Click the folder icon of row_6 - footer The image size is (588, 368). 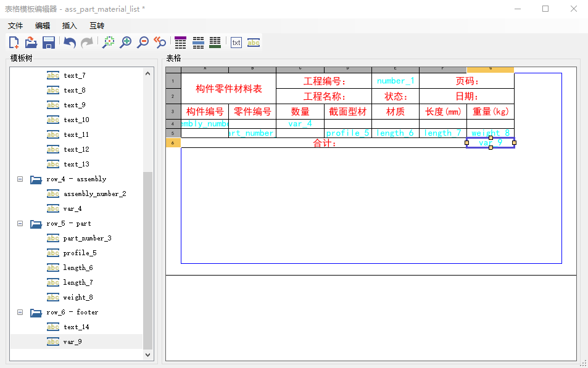click(x=36, y=312)
